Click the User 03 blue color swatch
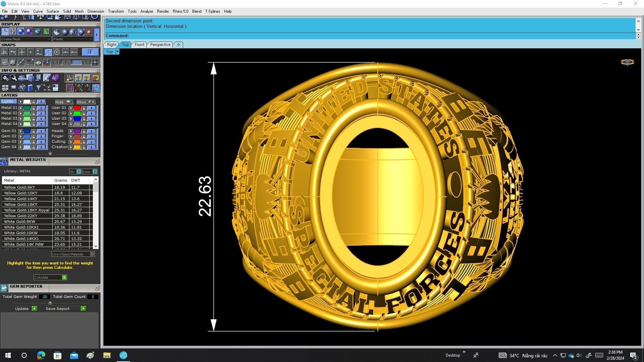644x362 pixels. coord(77,119)
